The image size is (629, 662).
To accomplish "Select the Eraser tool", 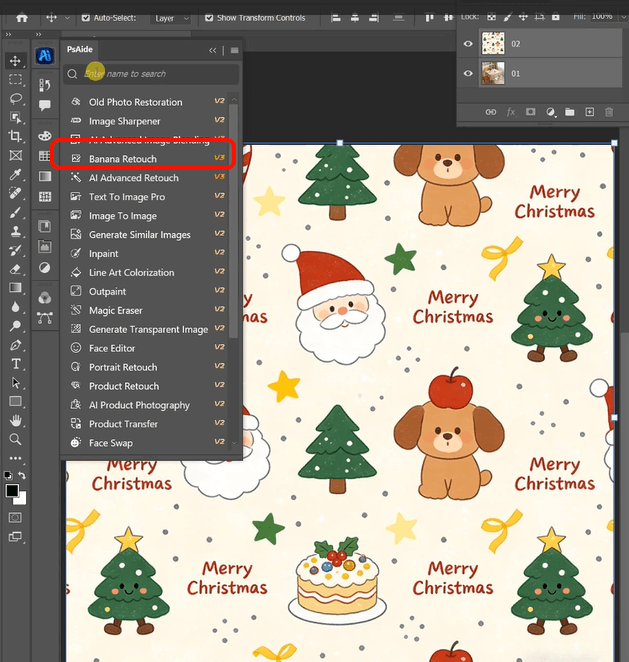I will tap(15, 269).
